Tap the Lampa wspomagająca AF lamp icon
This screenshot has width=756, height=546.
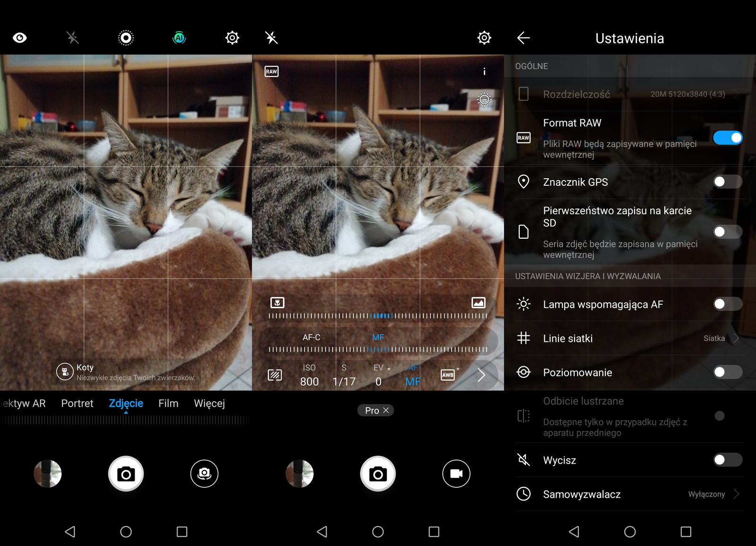[524, 304]
